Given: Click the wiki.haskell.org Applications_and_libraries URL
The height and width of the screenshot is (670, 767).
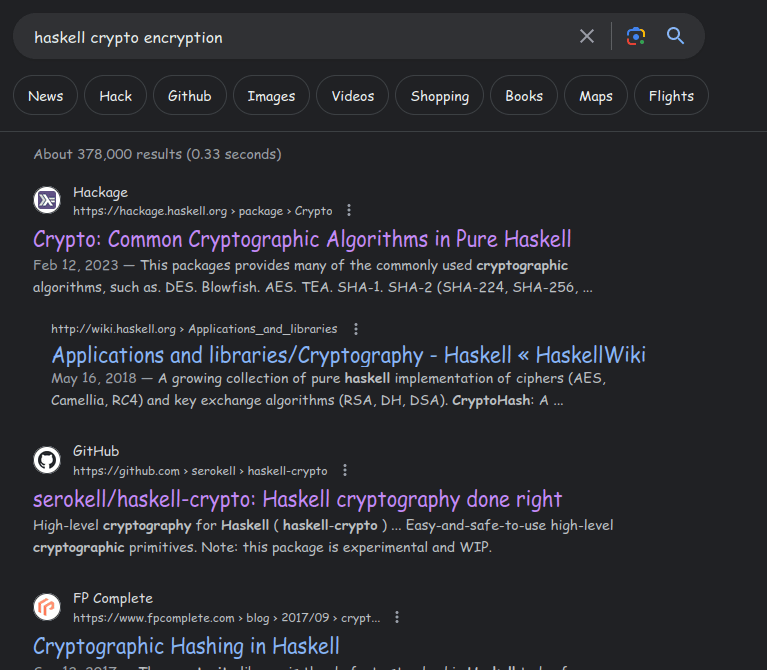Looking at the screenshot, I should tap(194, 329).
